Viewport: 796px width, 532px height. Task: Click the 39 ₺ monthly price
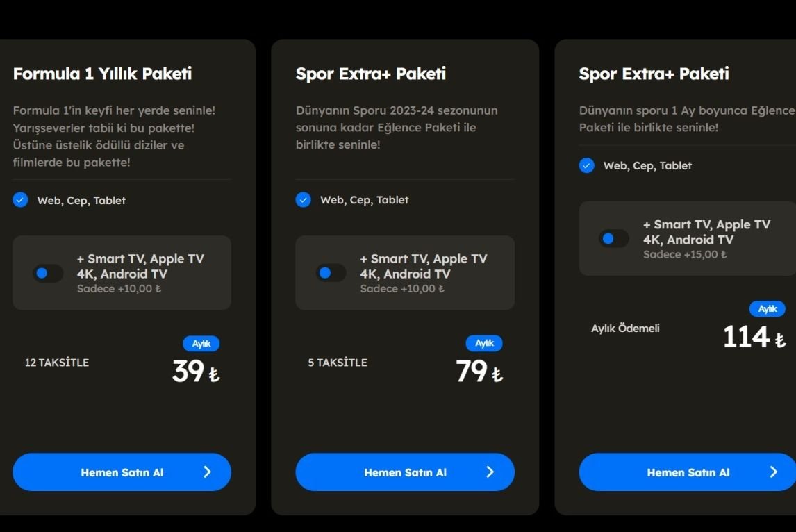(195, 372)
